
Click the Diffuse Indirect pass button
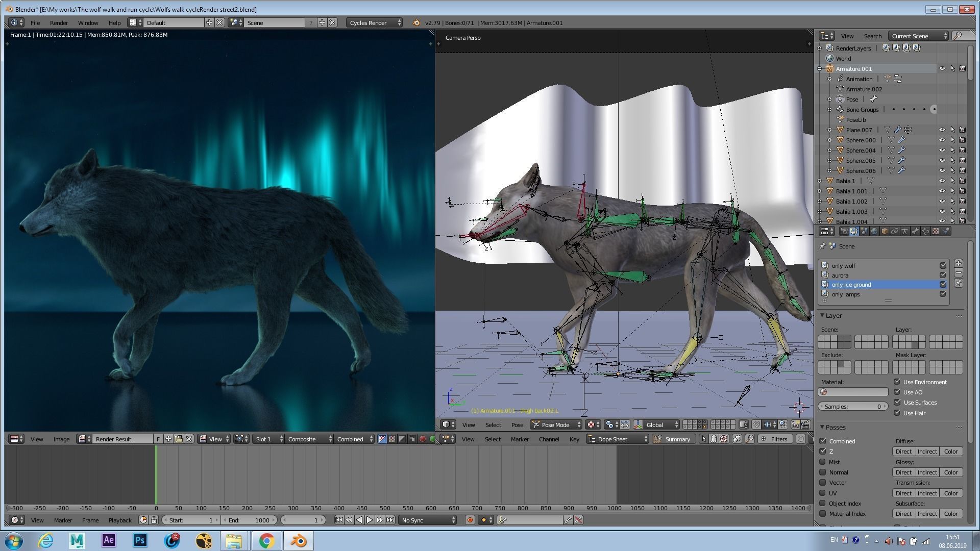point(926,452)
